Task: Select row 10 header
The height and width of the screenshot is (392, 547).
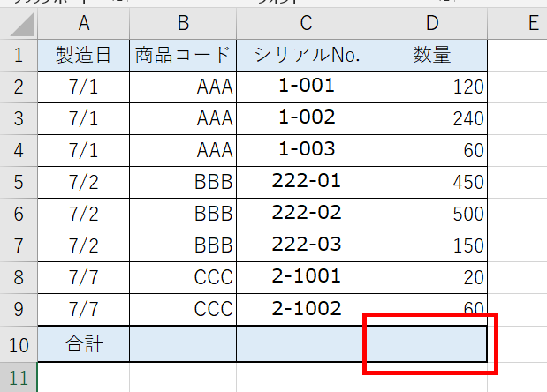Action: 19,344
